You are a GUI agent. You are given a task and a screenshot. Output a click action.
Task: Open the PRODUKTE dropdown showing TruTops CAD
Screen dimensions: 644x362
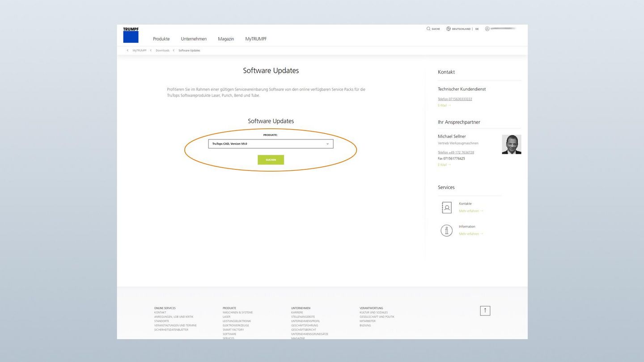click(x=271, y=143)
